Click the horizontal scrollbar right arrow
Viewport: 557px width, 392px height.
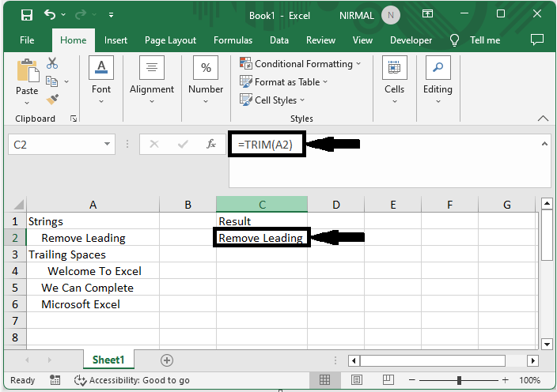click(532, 361)
